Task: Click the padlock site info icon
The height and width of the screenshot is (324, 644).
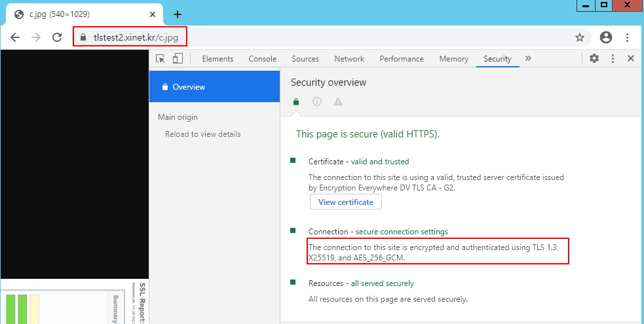Action: (x=83, y=37)
